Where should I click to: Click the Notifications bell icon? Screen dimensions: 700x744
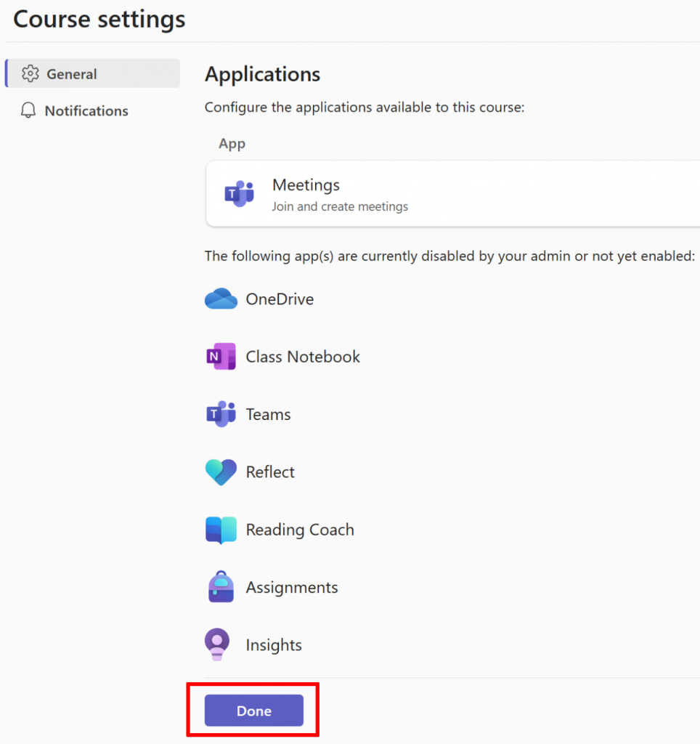(x=28, y=111)
